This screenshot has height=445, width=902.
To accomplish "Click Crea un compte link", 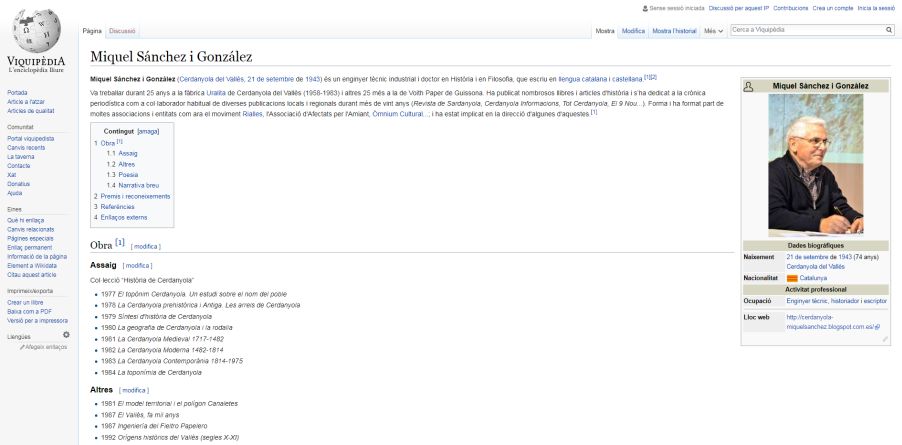I will (x=832, y=9).
